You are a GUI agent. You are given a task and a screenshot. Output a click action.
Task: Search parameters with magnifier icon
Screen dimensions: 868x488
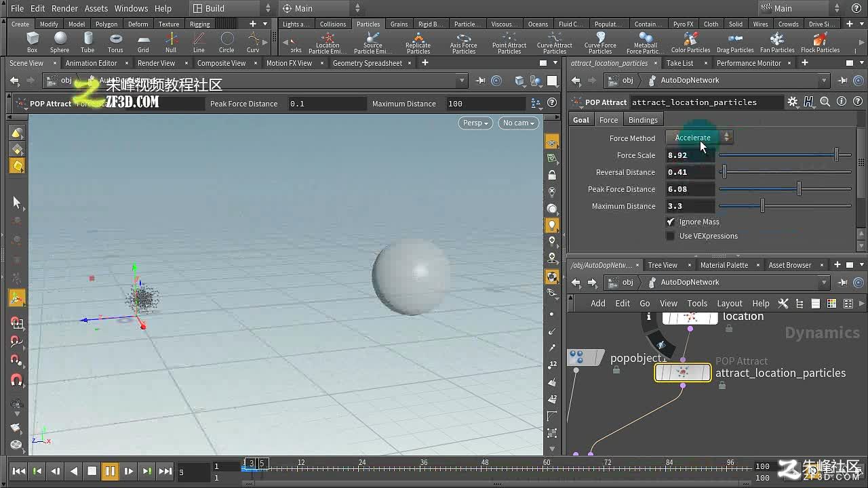825,102
